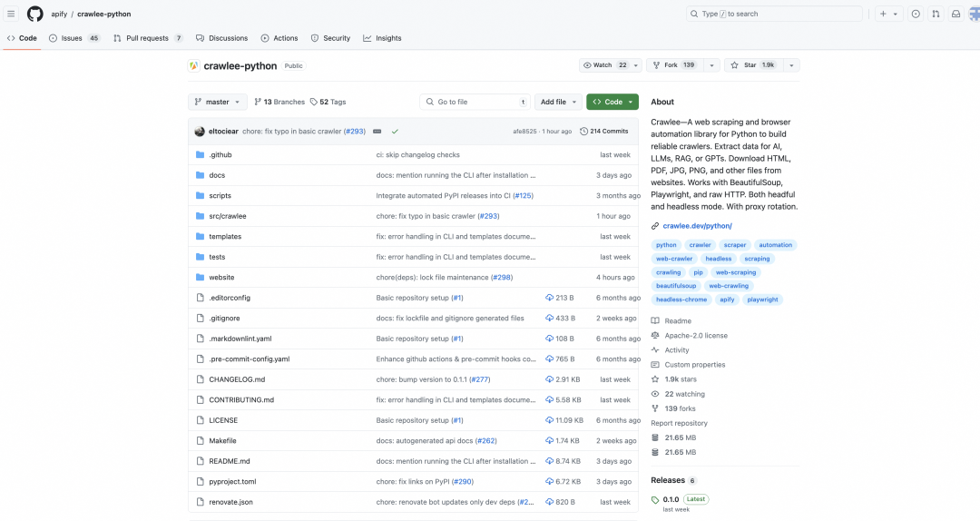View the commit check status checkmark
Viewport: 980px width, 521px height.
[395, 132]
